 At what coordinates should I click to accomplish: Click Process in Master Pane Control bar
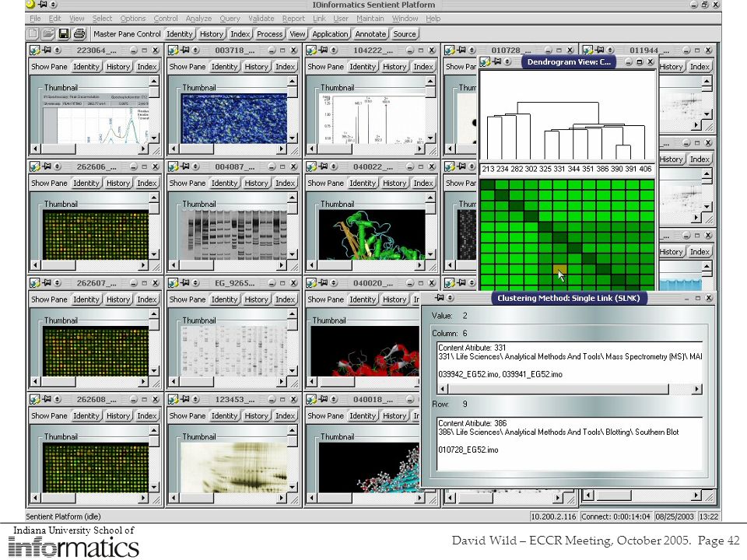pyautogui.click(x=270, y=33)
